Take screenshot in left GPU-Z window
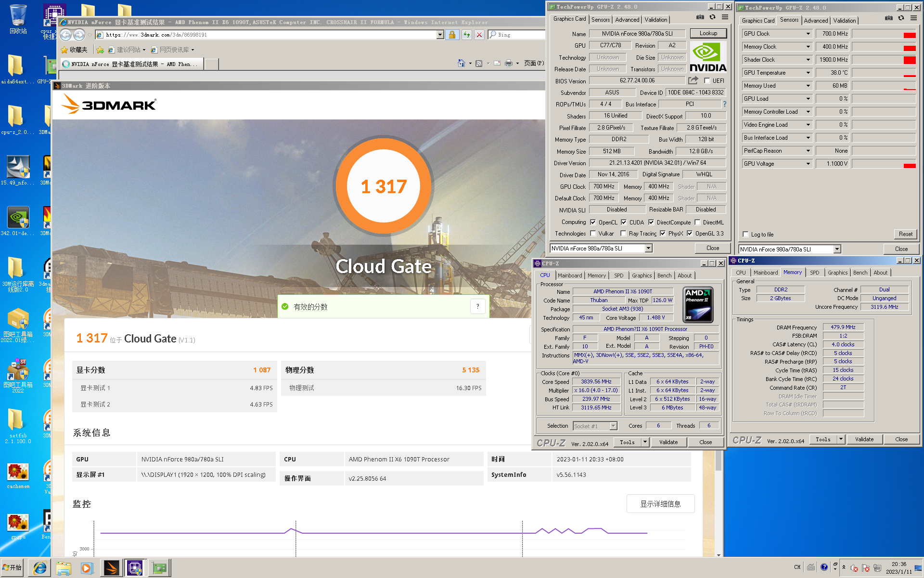Image resolution: width=924 pixels, height=578 pixels. pyautogui.click(x=700, y=17)
